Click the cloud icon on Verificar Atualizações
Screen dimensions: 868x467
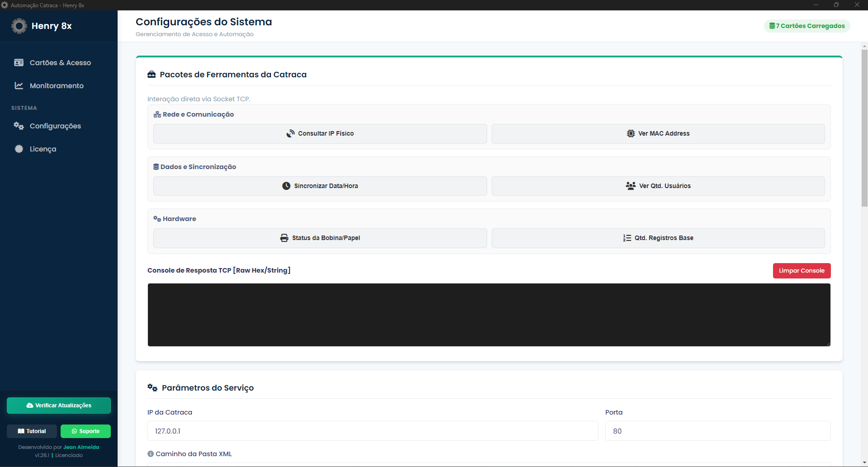[x=29, y=406]
